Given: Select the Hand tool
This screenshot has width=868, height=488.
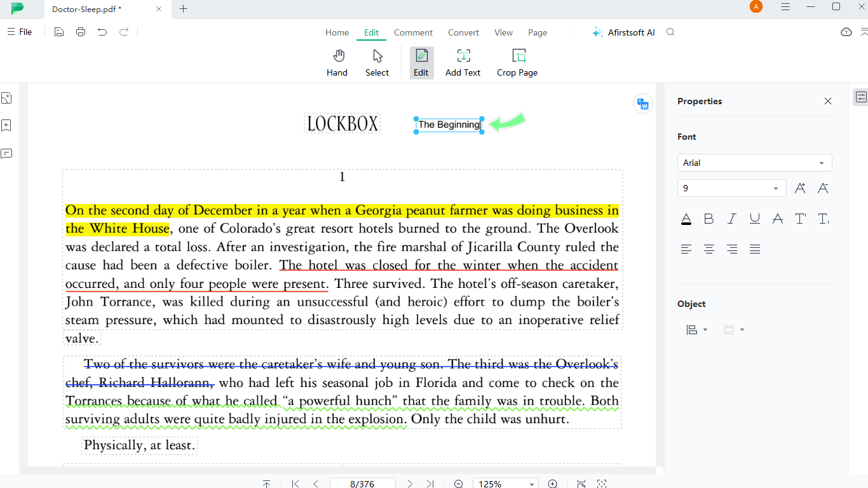Looking at the screenshot, I should [337, 63].
